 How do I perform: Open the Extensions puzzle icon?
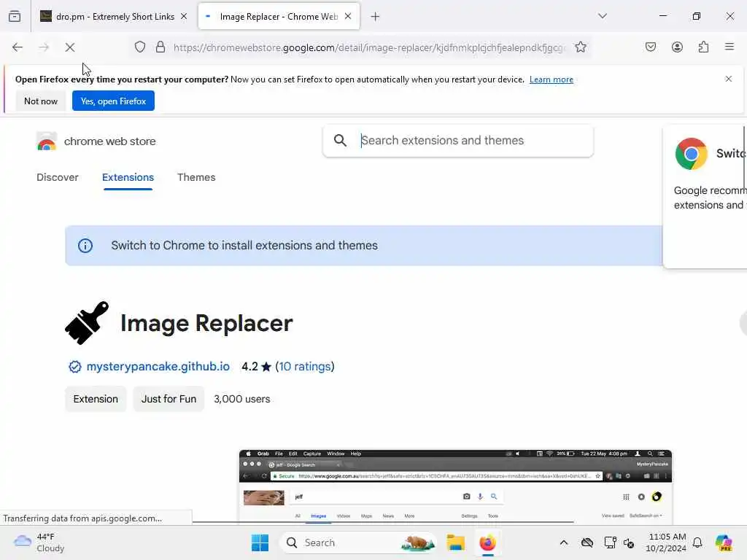click(x=703, y=47)
